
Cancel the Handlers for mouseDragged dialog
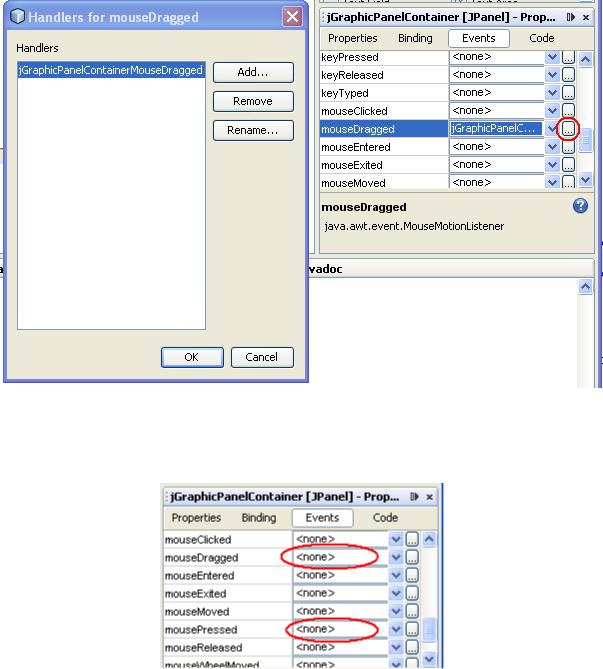(262, 357)
